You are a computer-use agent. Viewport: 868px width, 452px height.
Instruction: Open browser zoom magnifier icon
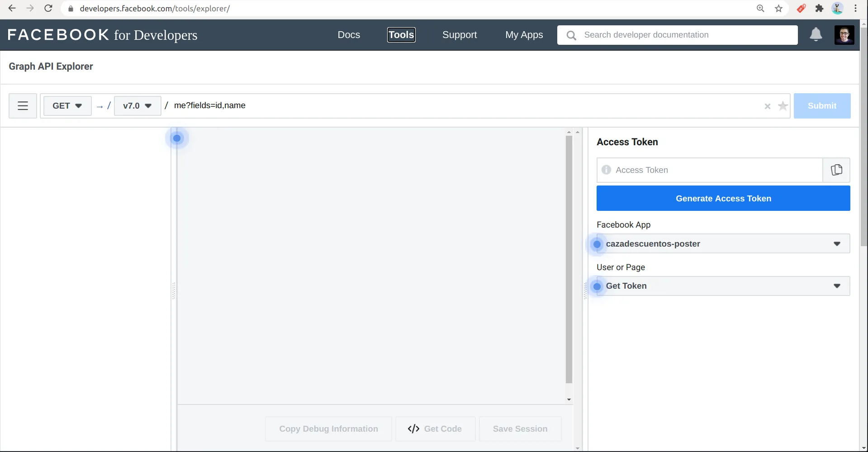[x=760, y=8]
